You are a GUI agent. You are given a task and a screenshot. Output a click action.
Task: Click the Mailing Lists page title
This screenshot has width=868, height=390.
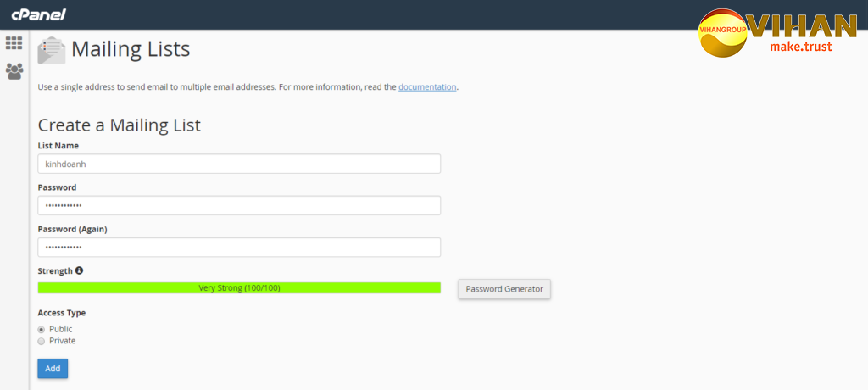pos(131,49)
